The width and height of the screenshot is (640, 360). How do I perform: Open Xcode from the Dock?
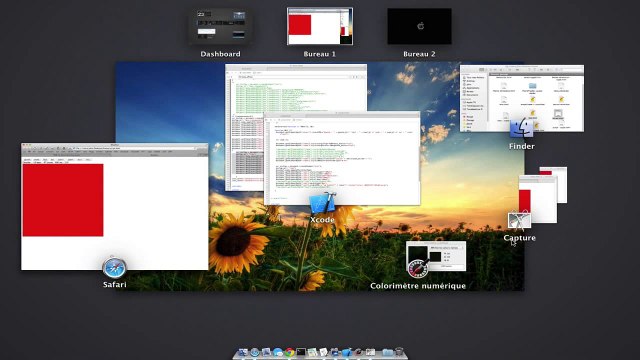pyautogui.click(x=347, y=352)
